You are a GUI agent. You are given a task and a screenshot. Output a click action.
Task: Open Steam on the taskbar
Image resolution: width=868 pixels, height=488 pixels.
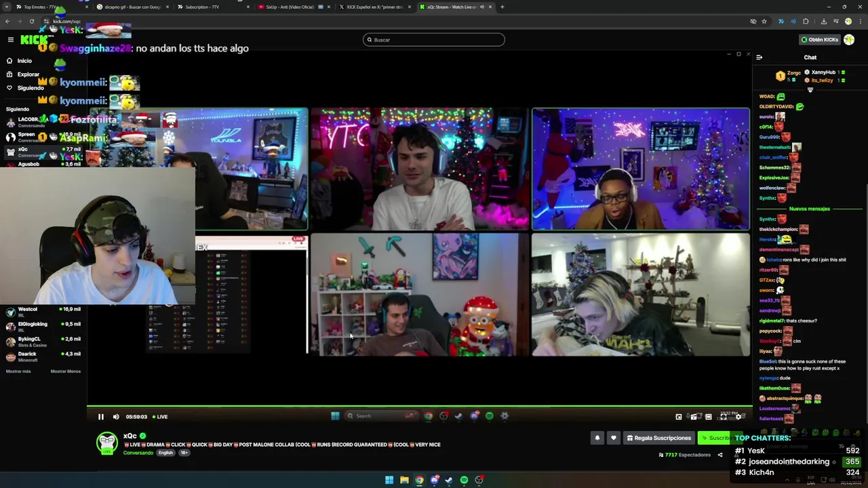click(449, 480)
